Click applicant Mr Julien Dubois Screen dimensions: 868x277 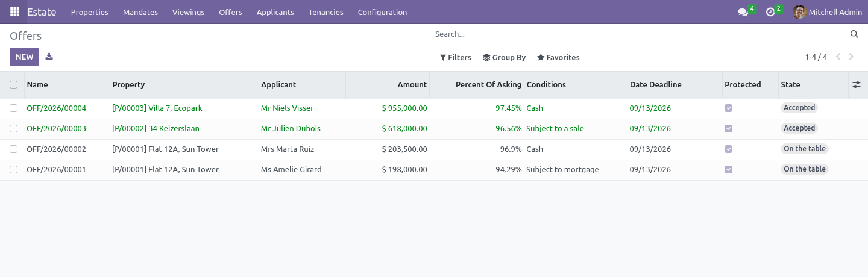pyautogui.click(x=291, y=129)
